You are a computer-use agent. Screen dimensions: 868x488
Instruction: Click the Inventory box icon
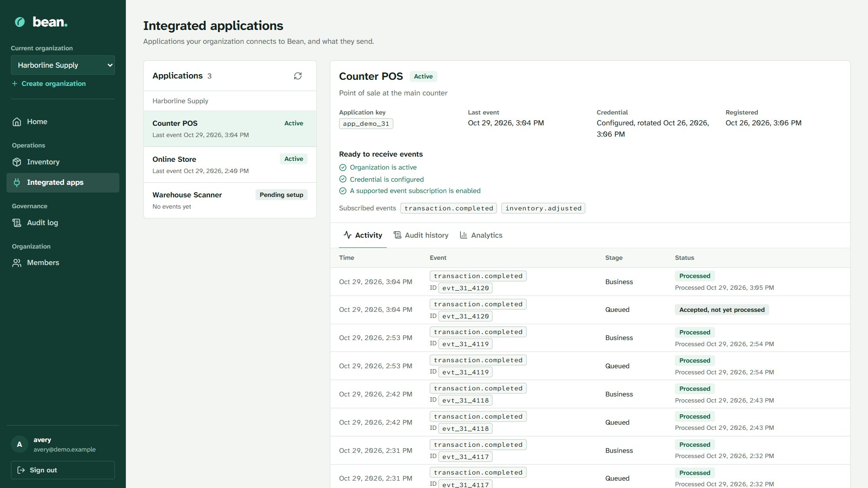pos(17,162)
